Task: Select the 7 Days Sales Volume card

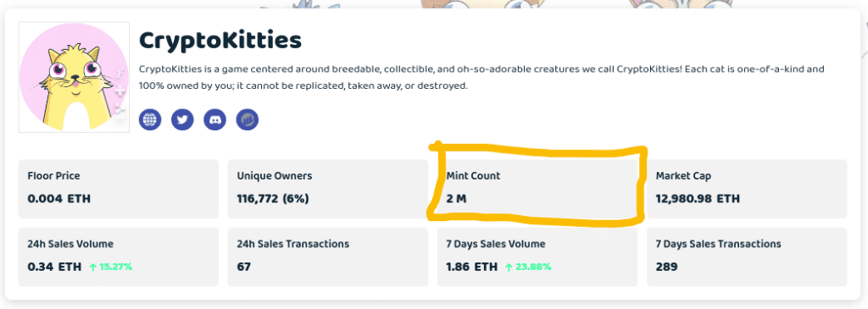Action: point(537,257)
